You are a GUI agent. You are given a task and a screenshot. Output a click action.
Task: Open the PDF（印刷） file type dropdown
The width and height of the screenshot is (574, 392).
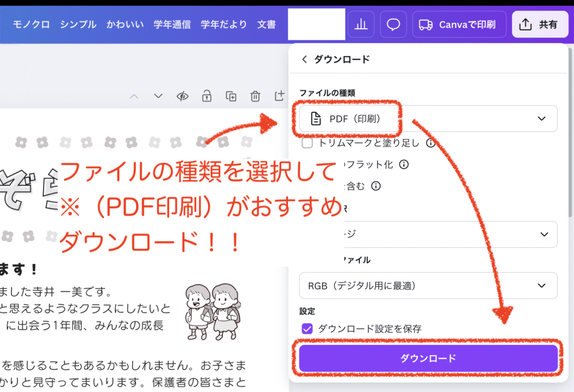tap(428, 119)
